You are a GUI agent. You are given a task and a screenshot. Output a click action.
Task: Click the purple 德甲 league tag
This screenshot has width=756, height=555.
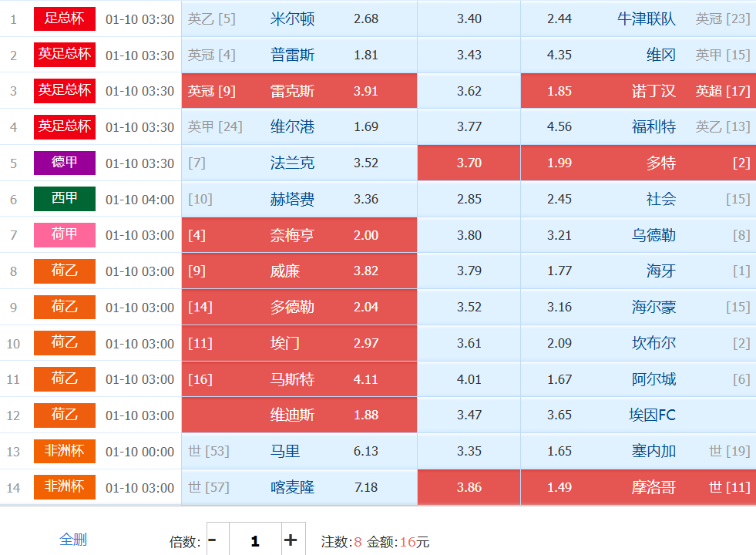(x=65, y=163)
